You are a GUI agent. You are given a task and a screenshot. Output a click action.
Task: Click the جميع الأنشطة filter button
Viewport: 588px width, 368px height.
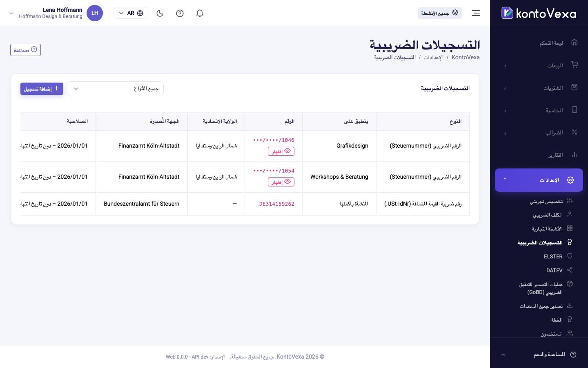click(x=440, y=13)
